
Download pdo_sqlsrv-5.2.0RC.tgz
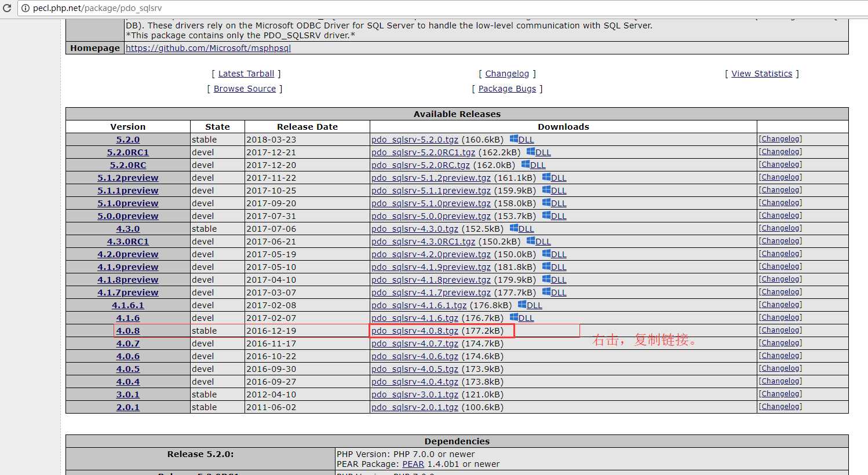(421, 165)
